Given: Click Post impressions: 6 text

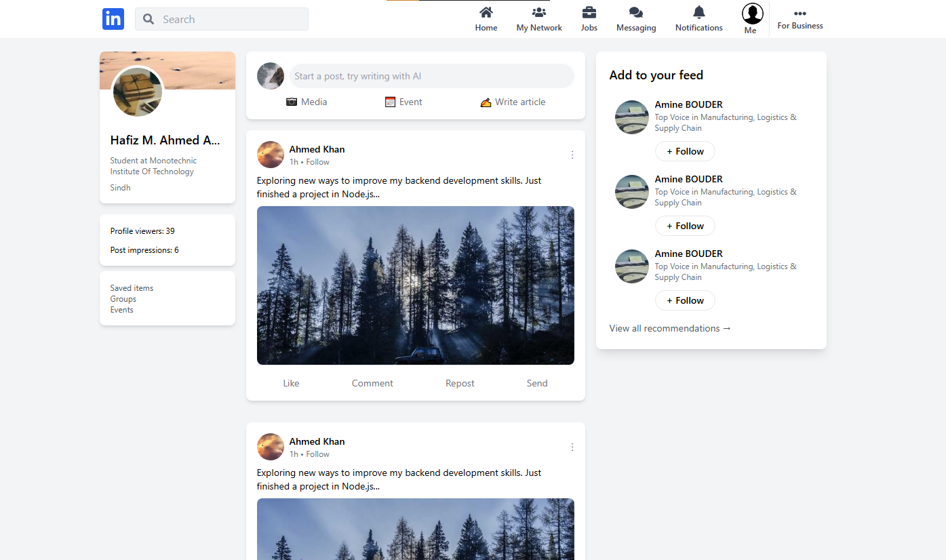Looking at the screenshot, I should [144, 250].
